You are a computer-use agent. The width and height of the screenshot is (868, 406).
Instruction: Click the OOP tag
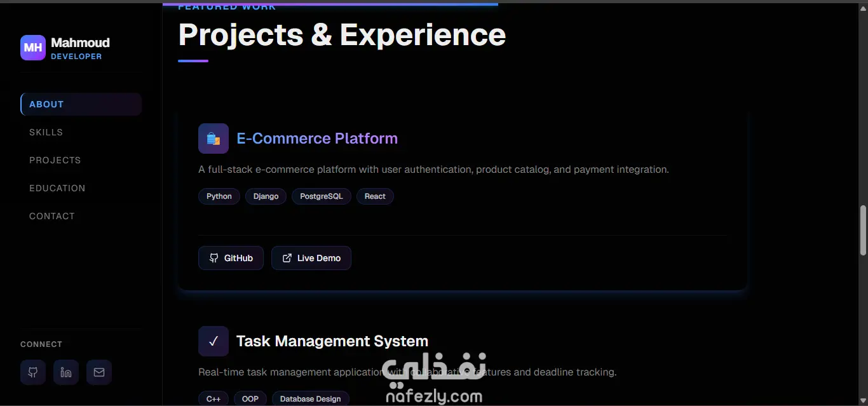point(250,398)
